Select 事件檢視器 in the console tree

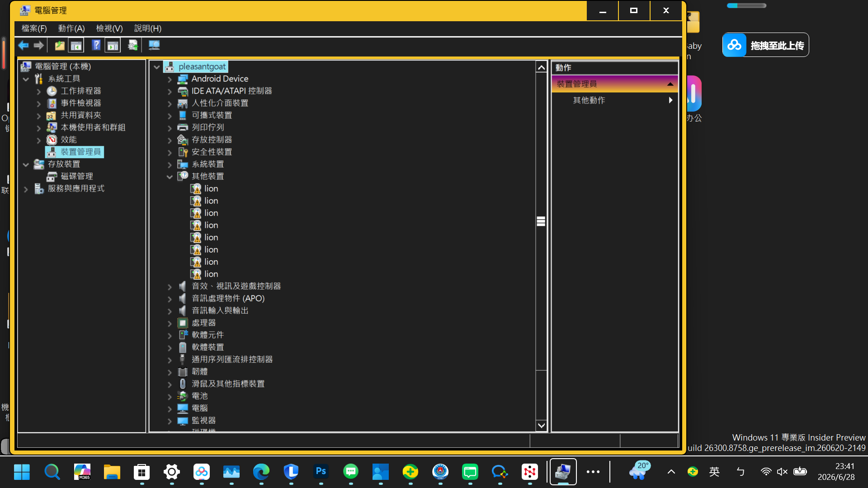click(81, 103)
